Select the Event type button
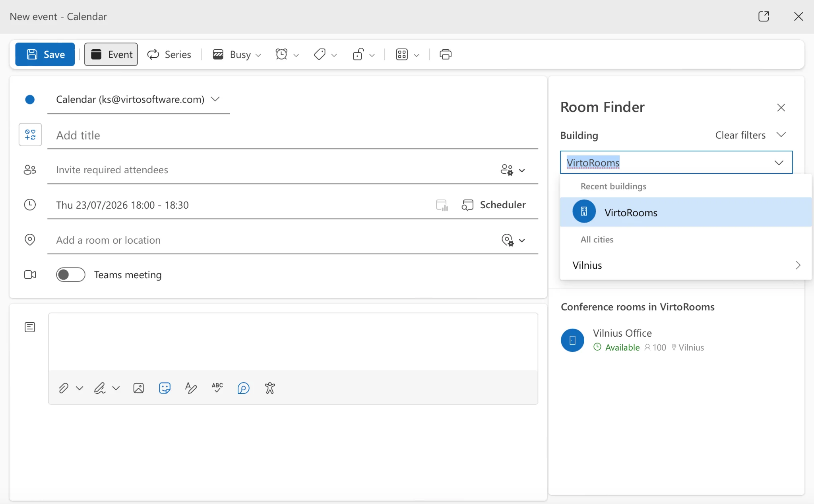 point(111,54)
